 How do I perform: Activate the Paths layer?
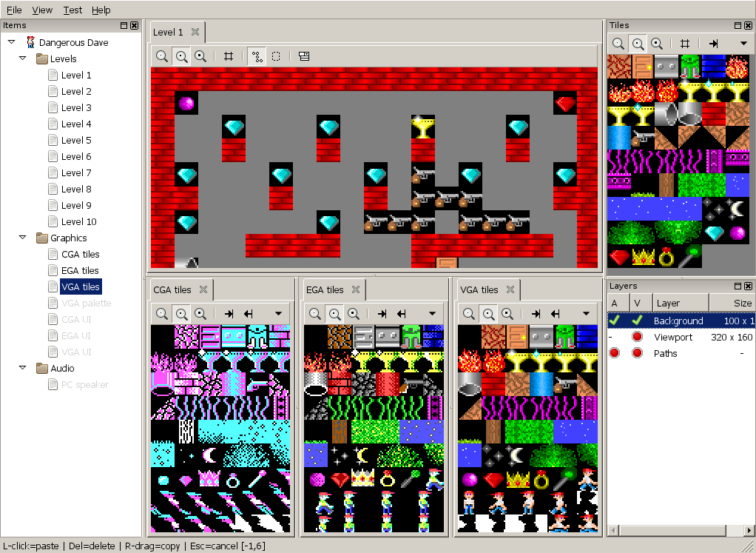tap(614, 353)
